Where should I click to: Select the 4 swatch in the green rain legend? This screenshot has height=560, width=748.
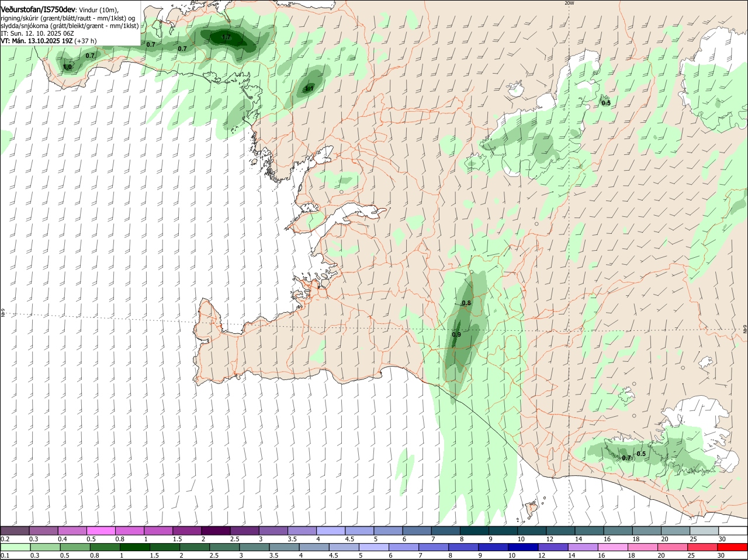coord(313,547)
